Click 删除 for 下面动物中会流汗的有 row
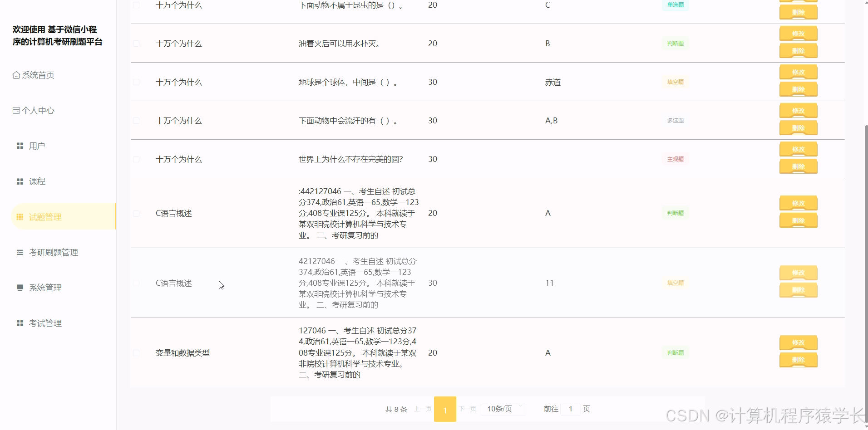 point(798,128)
